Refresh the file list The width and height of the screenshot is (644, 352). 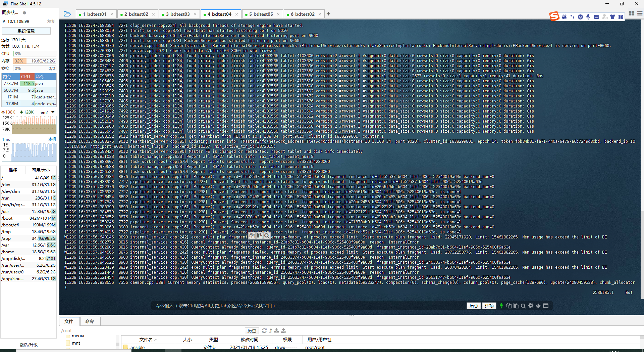pos(264,331)
